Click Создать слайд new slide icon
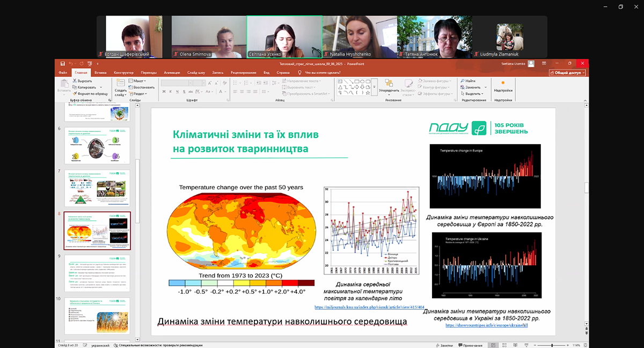Image resolution: width=644 pixels, height=348 pixels. point(120,82)
